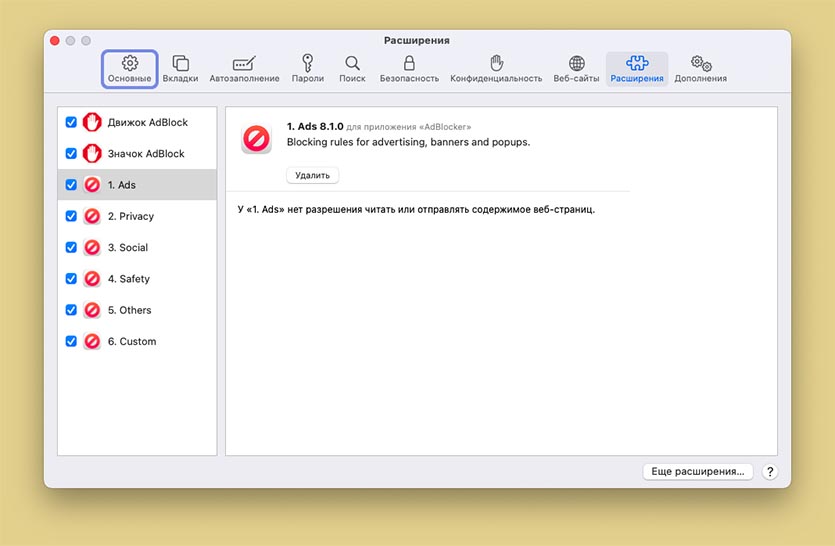Click the Еще расширения button
Screen dimensions: 835x546
coord(697,471)
